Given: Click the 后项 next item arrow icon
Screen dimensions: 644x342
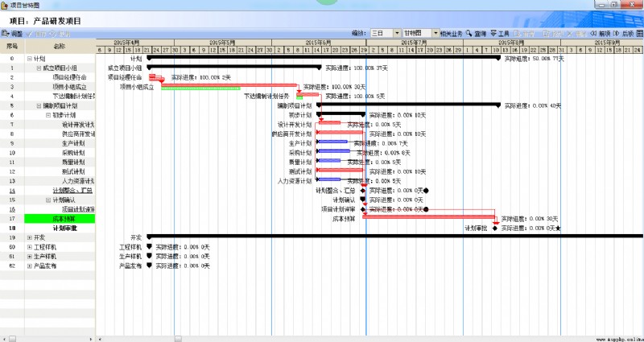Looking at the screenshot, I should point(616,34).
